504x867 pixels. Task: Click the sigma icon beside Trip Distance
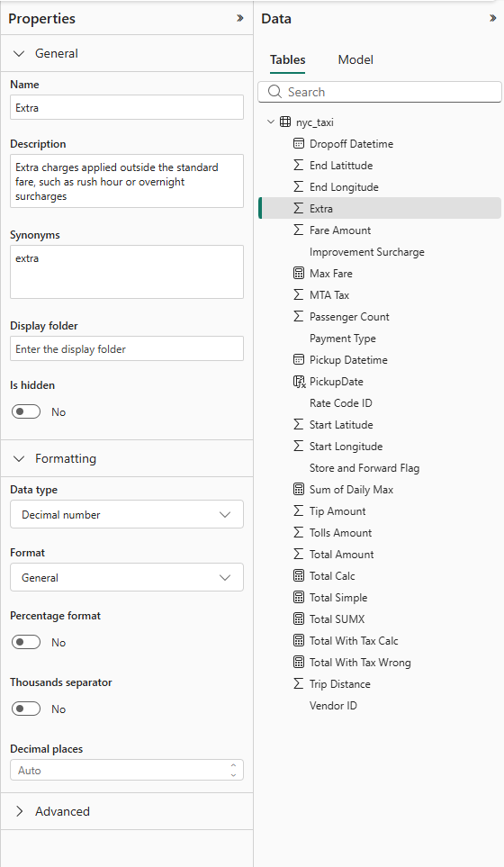pos(299,683)
